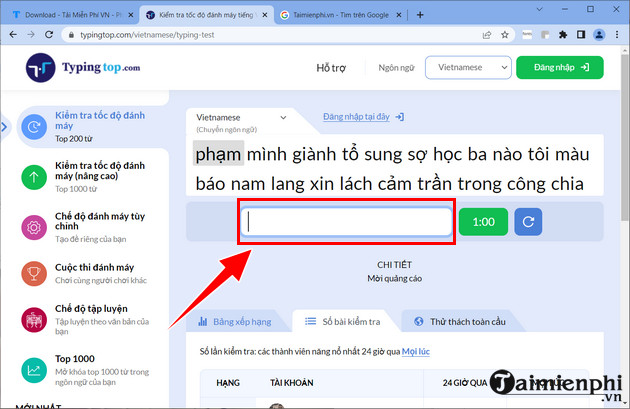The image size is (630, 409).
Task: Bookmark the page with the star icon
Action: [505, 35]
